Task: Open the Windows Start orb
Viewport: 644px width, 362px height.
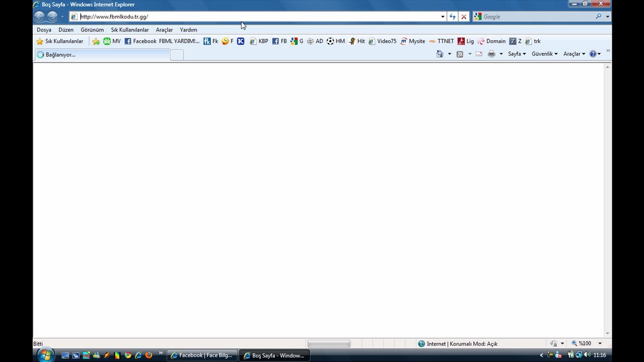Action: click(45, 355)
